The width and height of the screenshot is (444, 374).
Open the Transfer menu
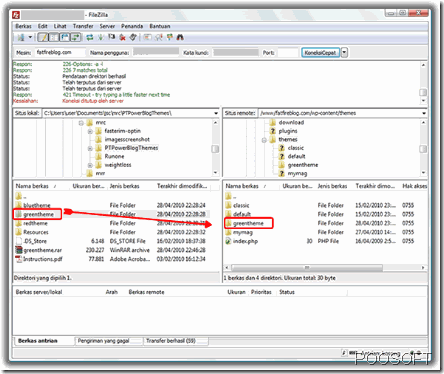(83, 26)
